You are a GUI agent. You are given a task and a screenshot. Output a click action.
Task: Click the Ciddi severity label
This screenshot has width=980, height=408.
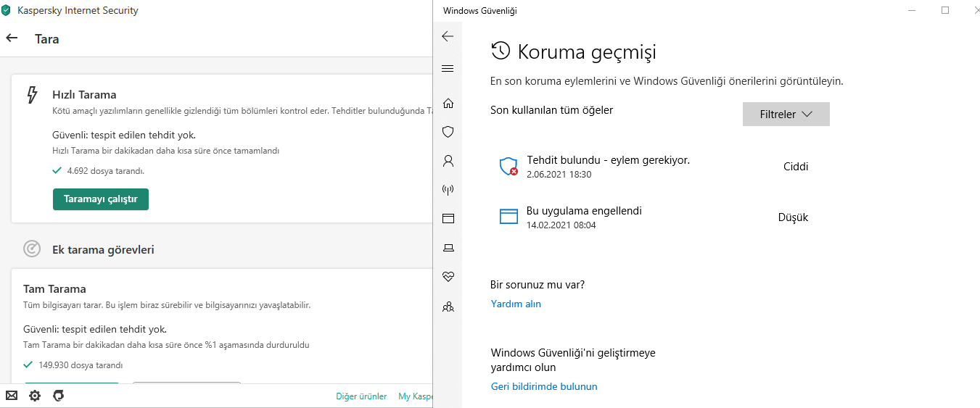796,167
